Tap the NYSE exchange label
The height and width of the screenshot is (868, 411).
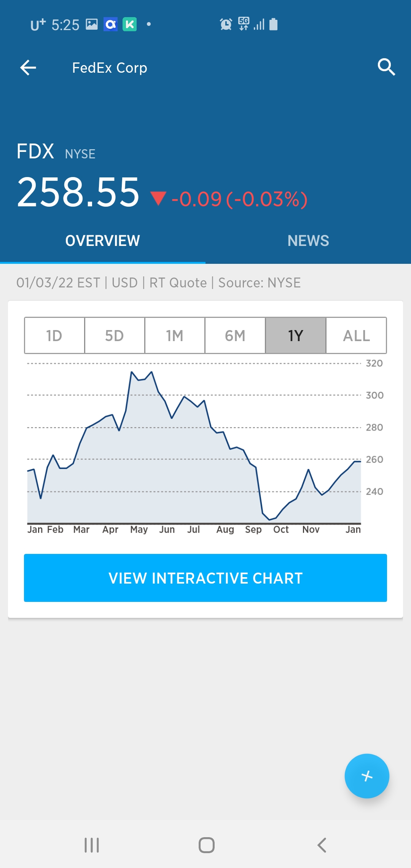[x=80, y=154]
